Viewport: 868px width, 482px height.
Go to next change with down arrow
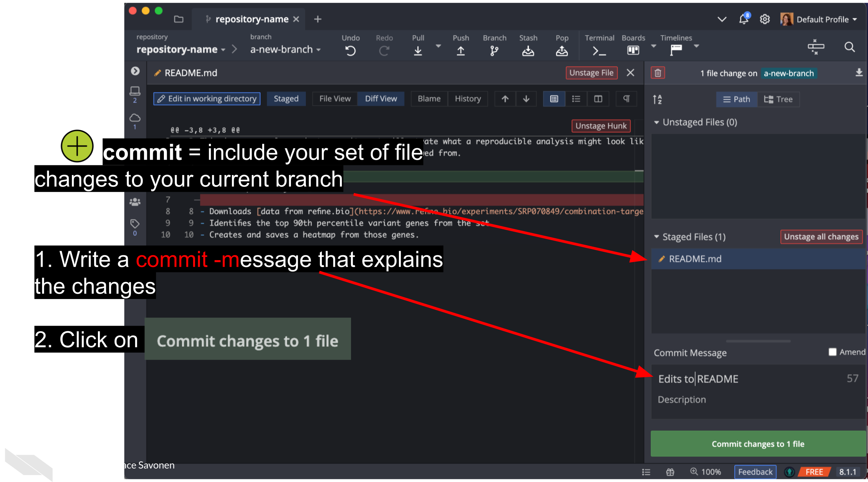pos(526,99)
